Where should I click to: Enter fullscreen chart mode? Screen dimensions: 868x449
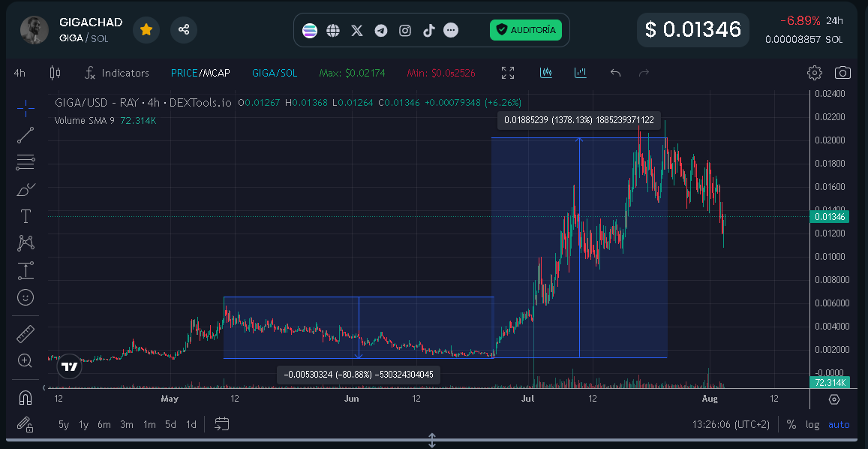[507, 73]
